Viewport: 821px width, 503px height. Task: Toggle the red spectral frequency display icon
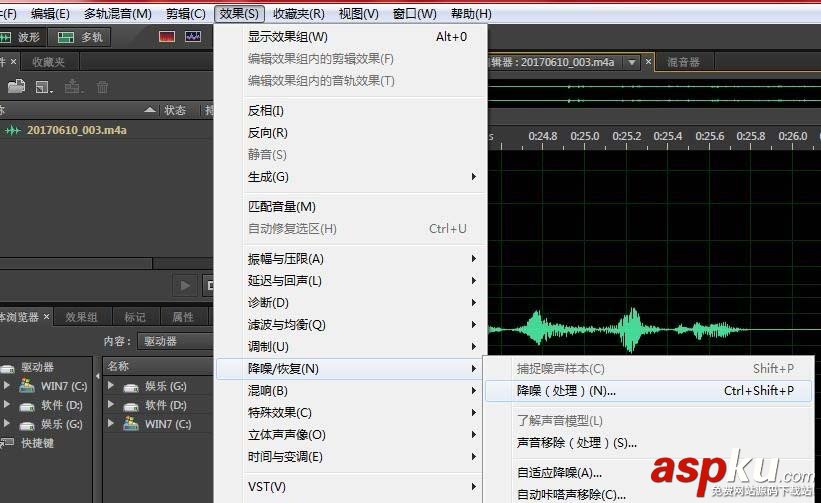point(167,37)
